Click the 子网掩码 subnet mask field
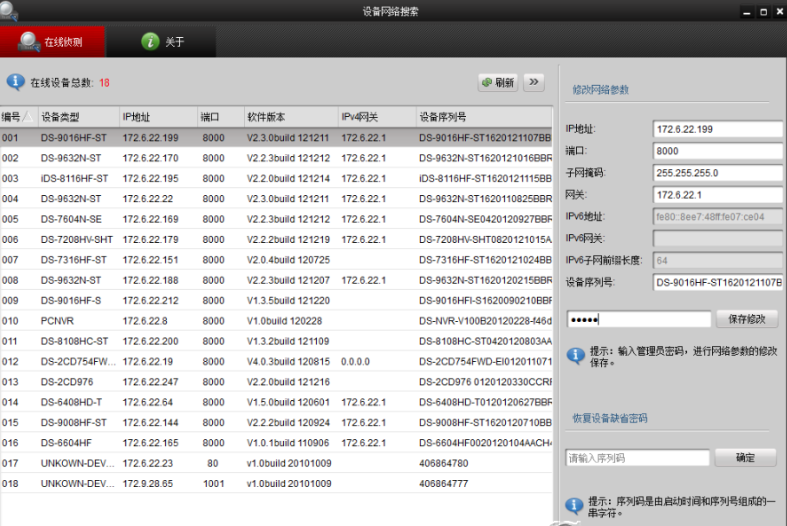The width and height of the screenshot is (787, 526). [716, 173]
